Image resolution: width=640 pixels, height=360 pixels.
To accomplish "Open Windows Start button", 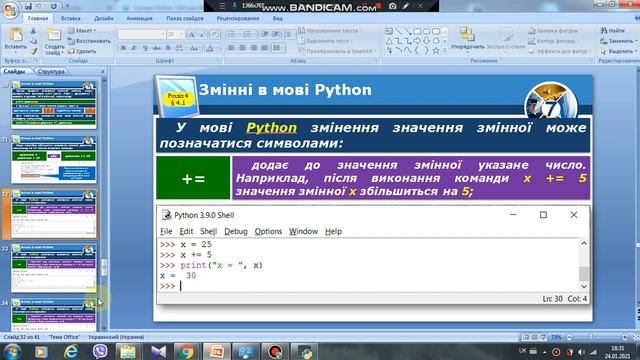I will click(x=12, y=351).
